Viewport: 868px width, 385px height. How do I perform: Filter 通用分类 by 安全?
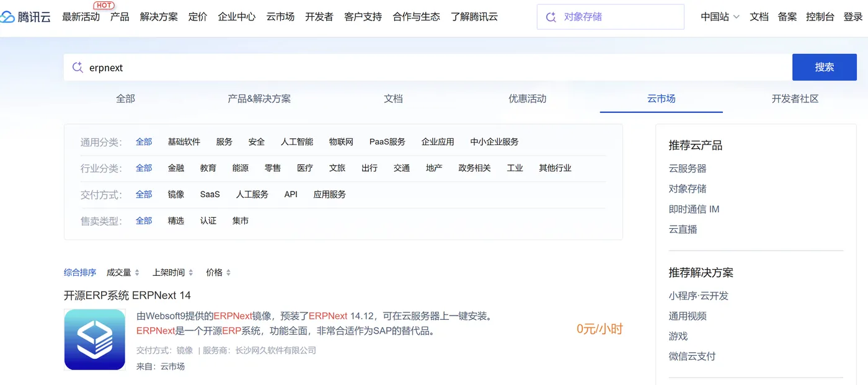(x=257, y=142)
